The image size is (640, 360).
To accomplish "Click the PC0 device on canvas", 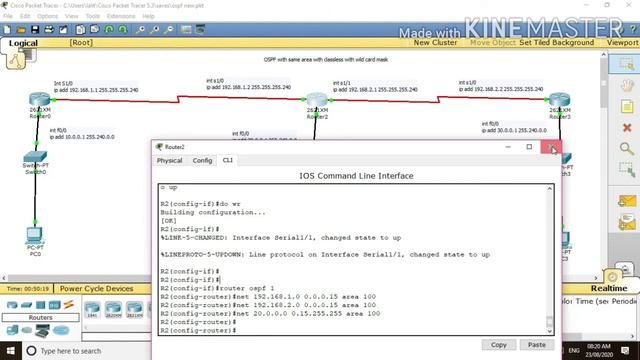I will [34, 236].
